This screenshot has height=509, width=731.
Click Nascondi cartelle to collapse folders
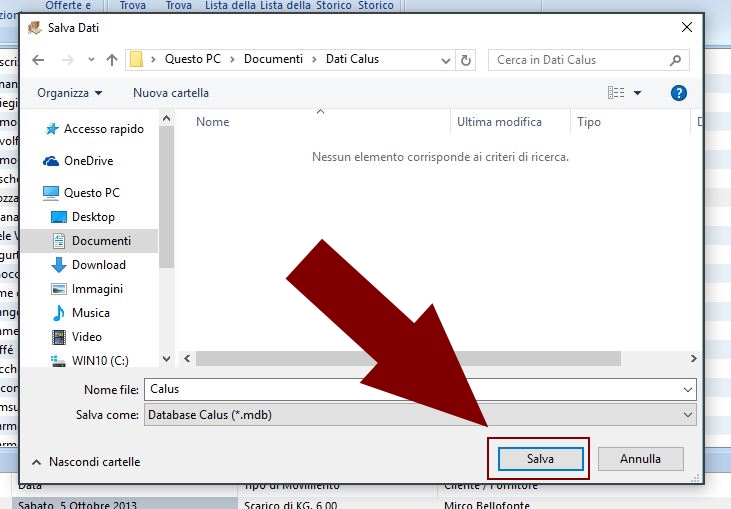coord(86,462)
